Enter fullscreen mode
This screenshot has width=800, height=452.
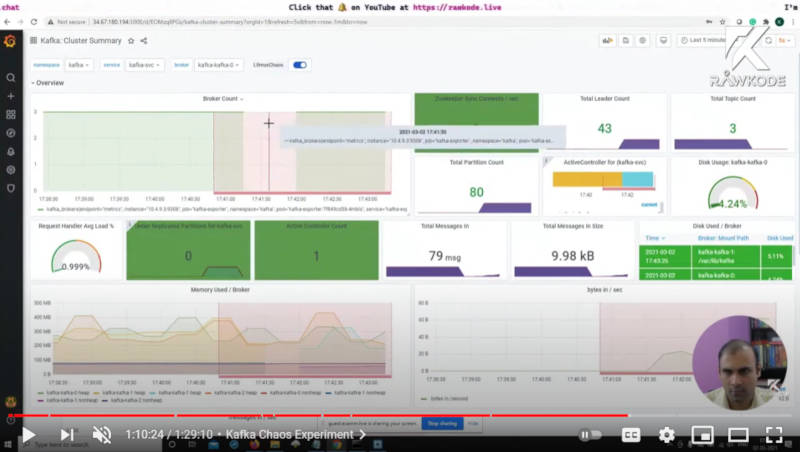coord(774,435)
